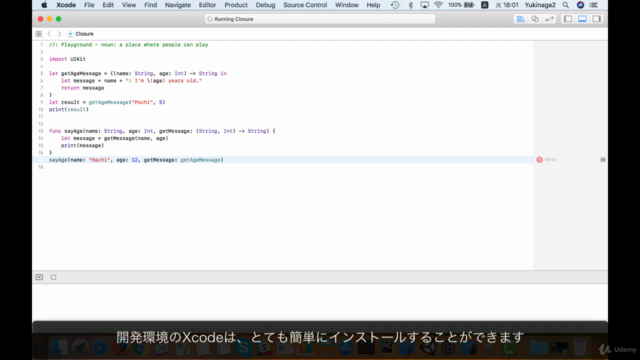Viewport: 640px width, 360px height.
Task: Go forward in editor history
Action: pyautogui.click(x=59, y=34)
